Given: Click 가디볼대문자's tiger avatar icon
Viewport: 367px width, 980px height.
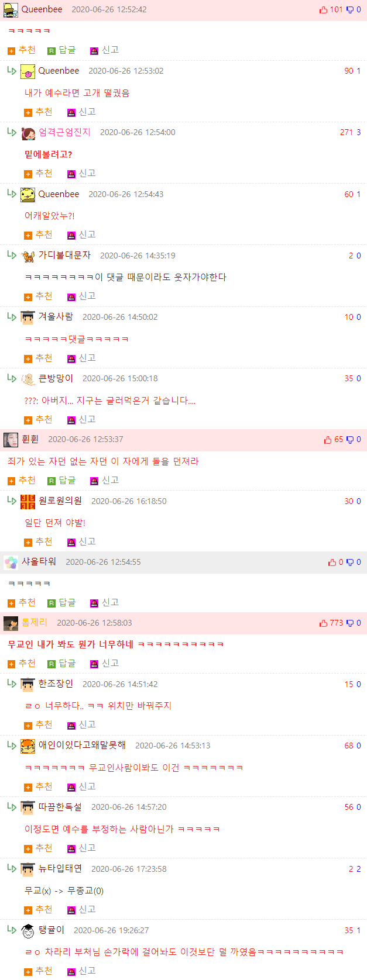Looking at the screenshot, I should pyautogui.click(x=28, y=256).
